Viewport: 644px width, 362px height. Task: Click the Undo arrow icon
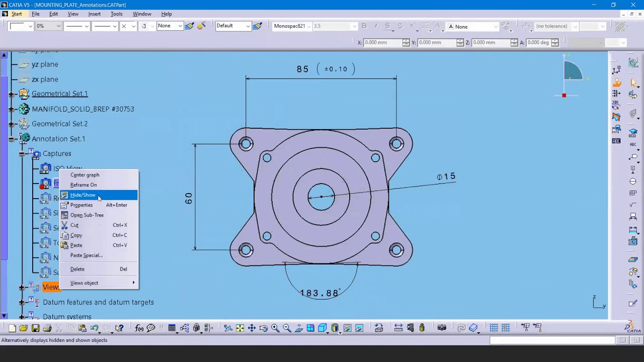click(x=94, y=328)
